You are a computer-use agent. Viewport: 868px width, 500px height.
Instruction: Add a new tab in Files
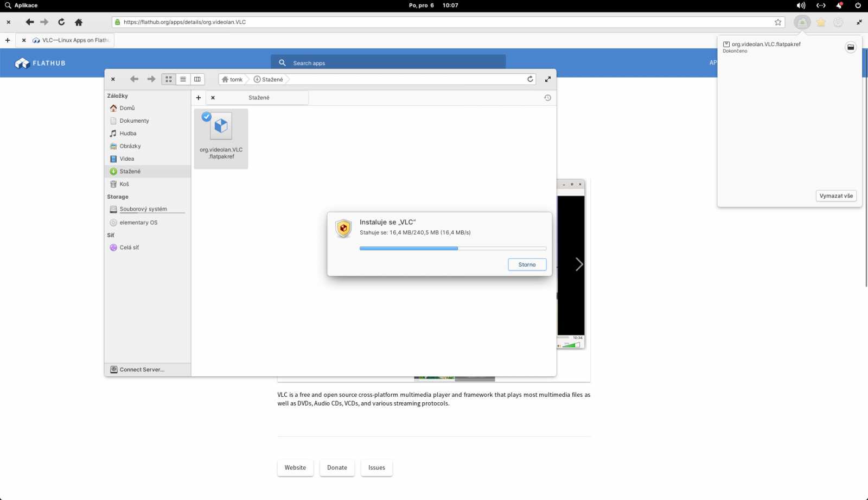199,98
